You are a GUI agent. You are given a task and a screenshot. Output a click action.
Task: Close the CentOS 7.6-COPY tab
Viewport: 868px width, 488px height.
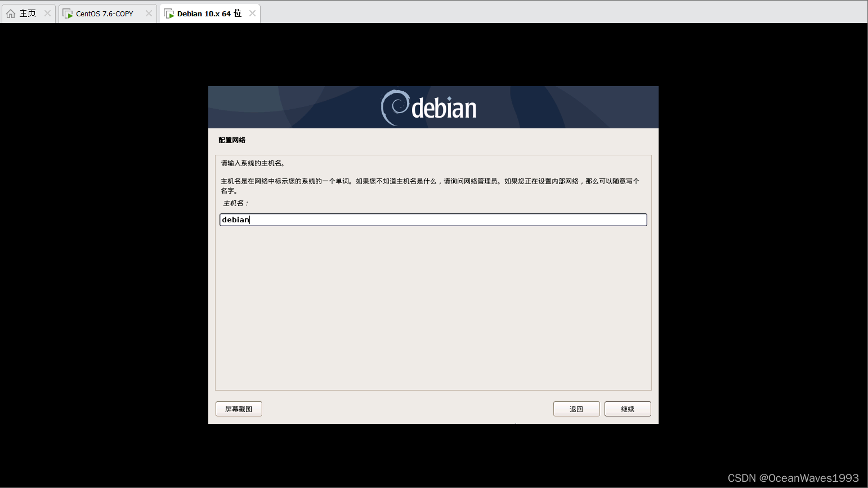(x=149, y=14)
